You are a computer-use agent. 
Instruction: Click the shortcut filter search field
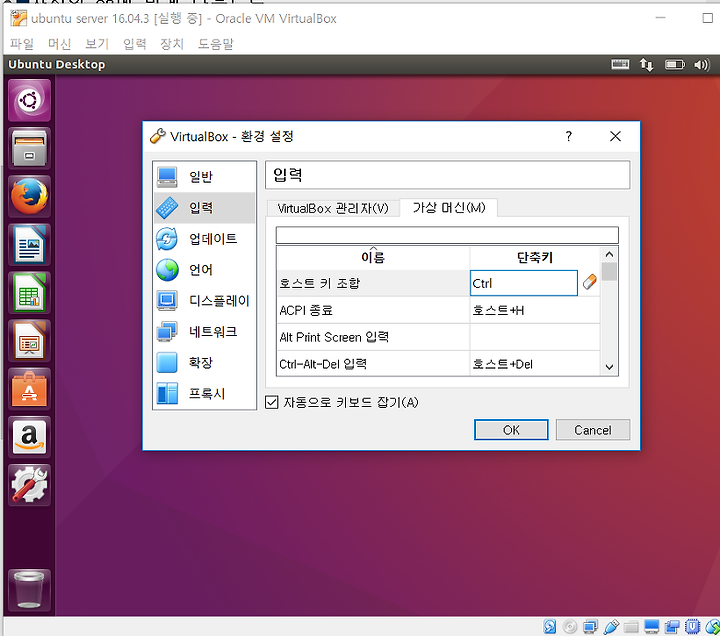pos(447,235)
